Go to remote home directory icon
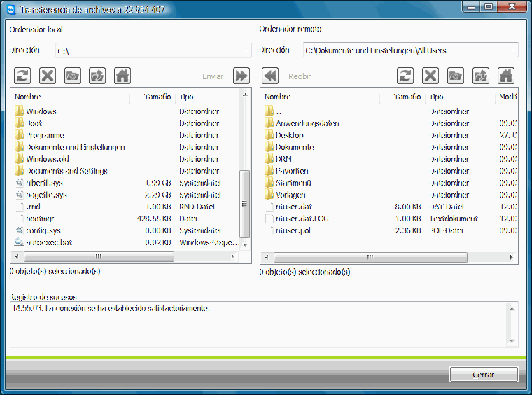Screen dimensions: 532x395 (505, 76)
